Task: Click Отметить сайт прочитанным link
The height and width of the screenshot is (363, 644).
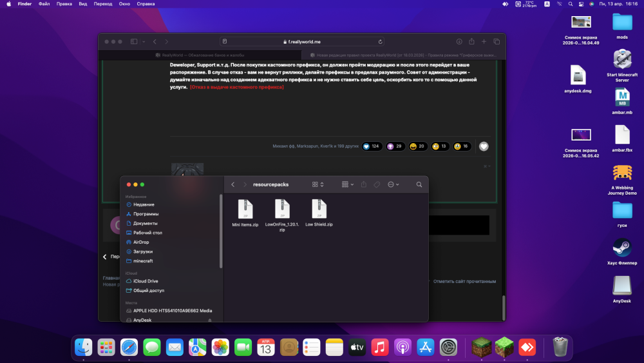Action: 464,282
